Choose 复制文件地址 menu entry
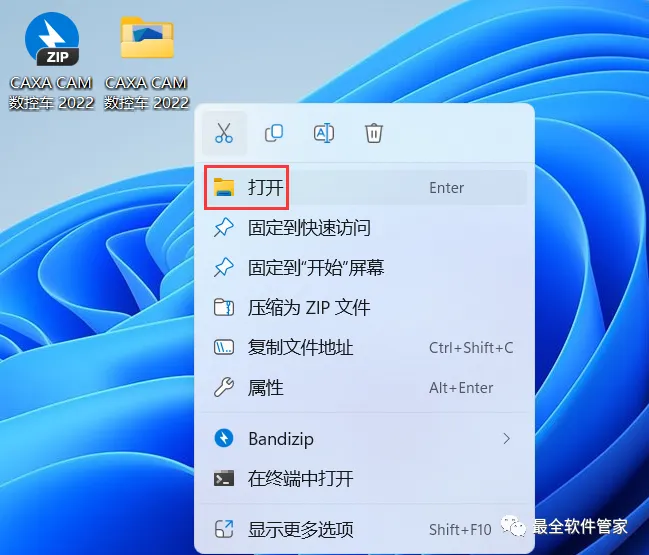The width and height of the screenshot is (649, 555). point(364,348)
